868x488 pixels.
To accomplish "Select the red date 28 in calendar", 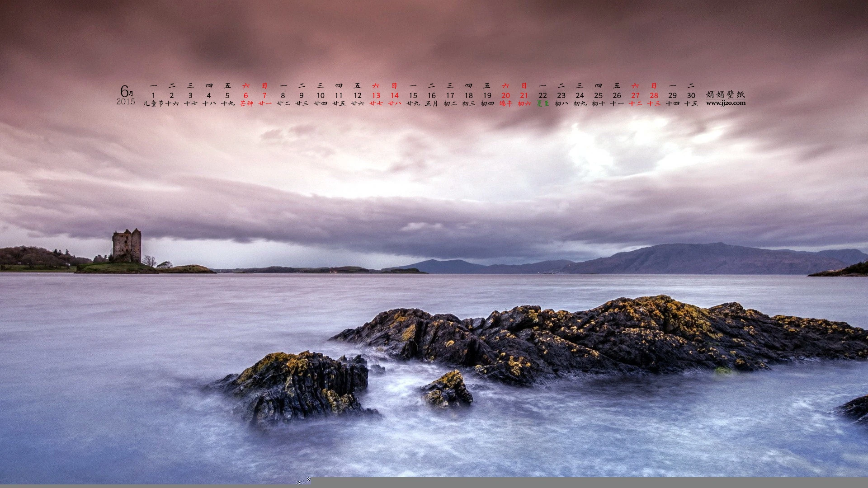I will click(654, 95).
